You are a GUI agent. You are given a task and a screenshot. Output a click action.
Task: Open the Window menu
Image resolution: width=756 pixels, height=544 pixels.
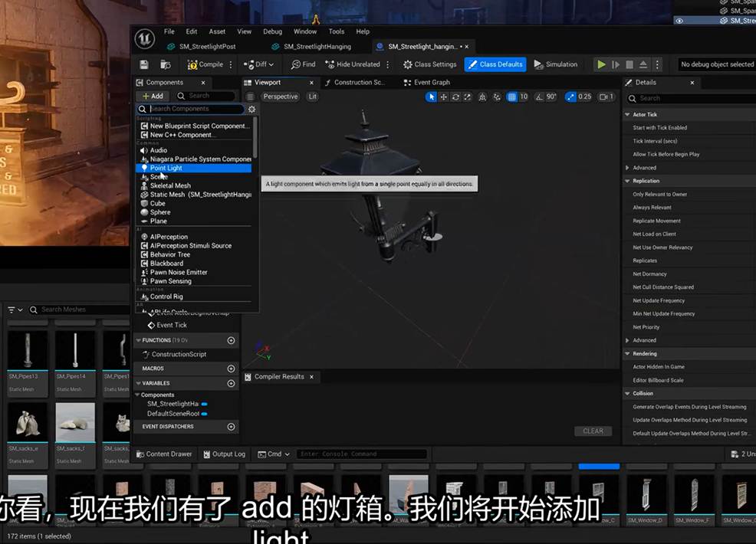tap(305, 31)
